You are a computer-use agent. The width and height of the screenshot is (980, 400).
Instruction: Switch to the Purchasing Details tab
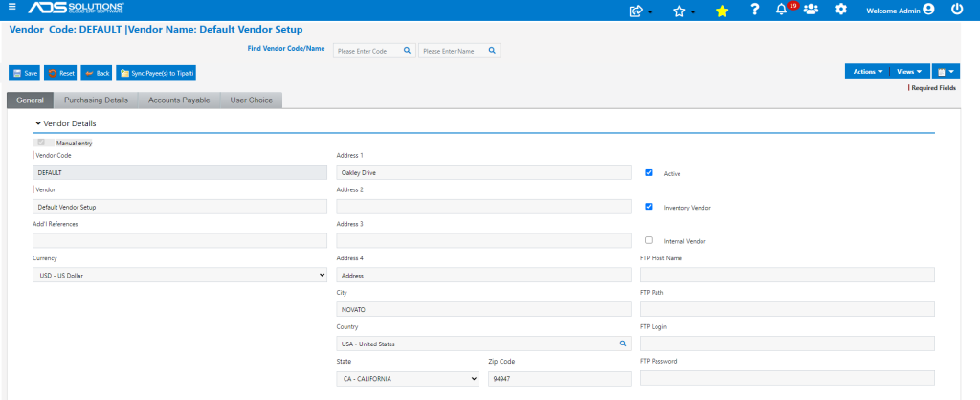click(97, 100)
